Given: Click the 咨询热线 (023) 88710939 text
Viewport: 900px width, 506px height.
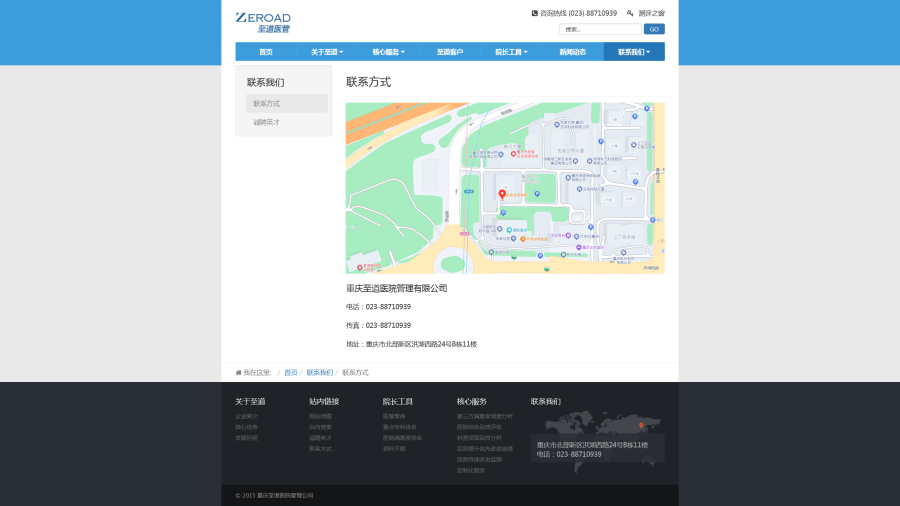Looking at the screenshot, I should pyautogui.click(x=578, y=13).
